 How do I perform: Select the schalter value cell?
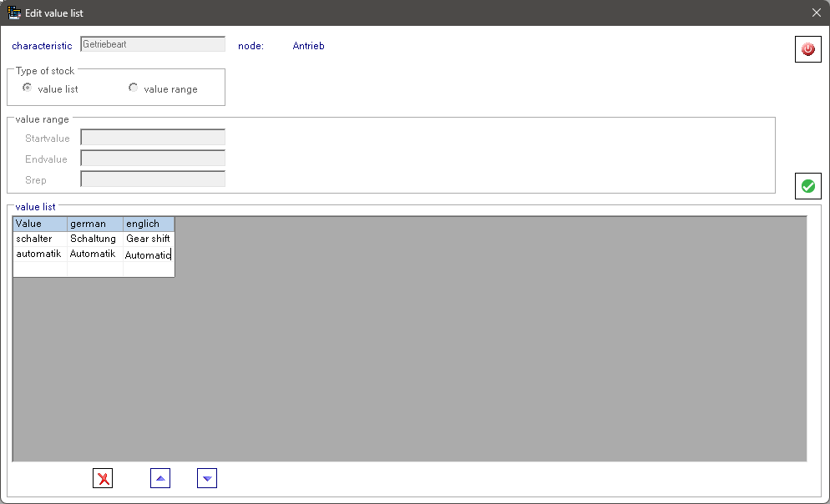40,239
